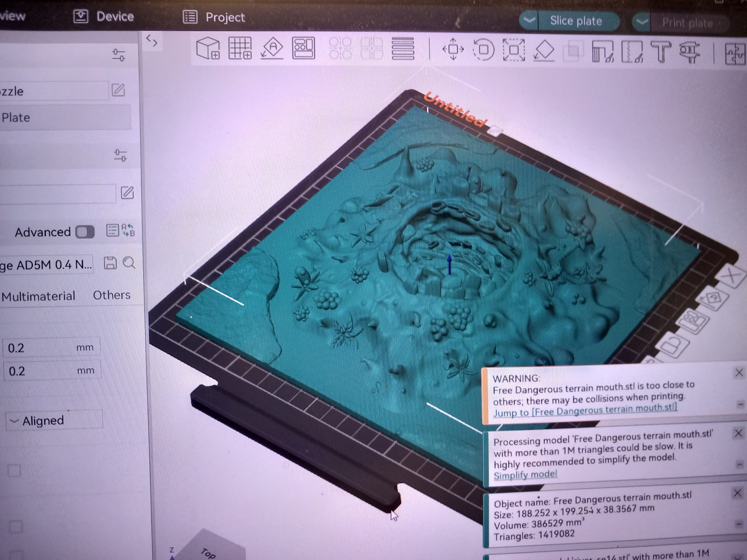Image resolution: width=747 pixels, height=560 pixels.
Task: Click the Simplify model link
Action: pyautogui.click(x=525, y=475)
